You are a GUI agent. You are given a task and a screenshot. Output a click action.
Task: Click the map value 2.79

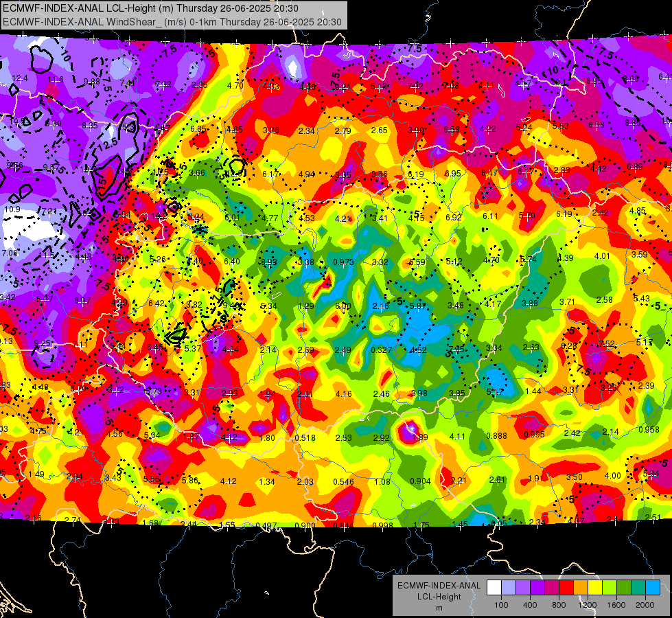343,130
